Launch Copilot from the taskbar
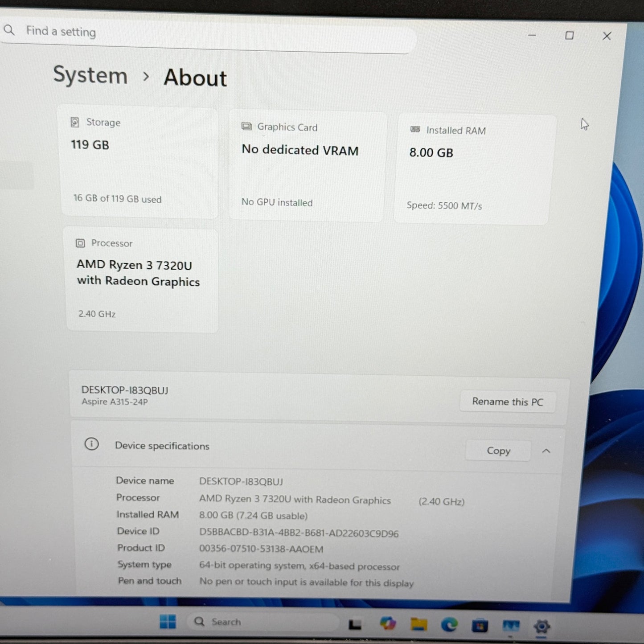644x644 pixels. [387, 623]
